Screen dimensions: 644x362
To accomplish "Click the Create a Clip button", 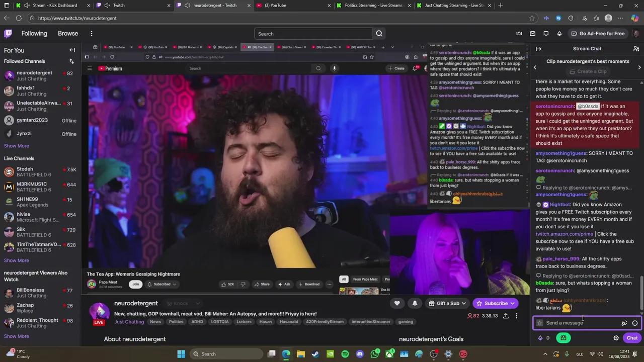I will pos(587,71).
